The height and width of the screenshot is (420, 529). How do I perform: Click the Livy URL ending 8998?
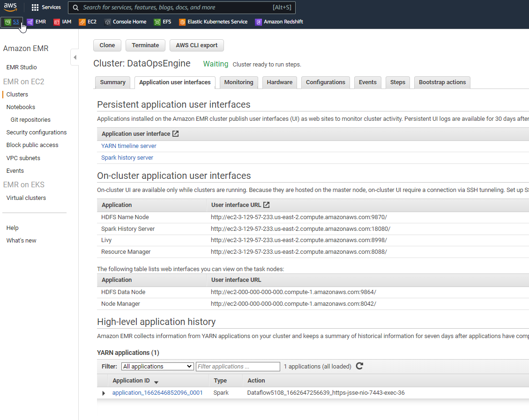point(299,240)
